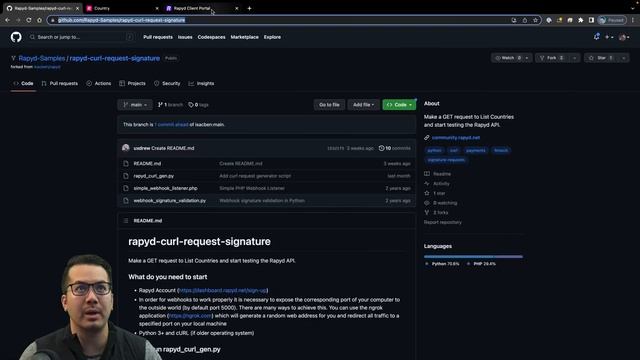
Task: Click the browser address bar URL
Action: (x=122, y=20)
